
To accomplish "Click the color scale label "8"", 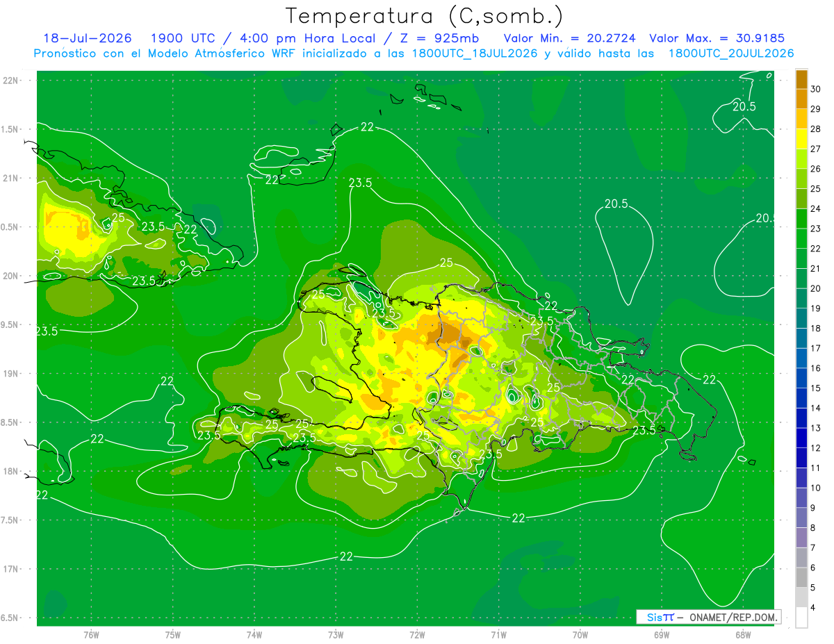I will pyautogui.click(x=815, y=528).
